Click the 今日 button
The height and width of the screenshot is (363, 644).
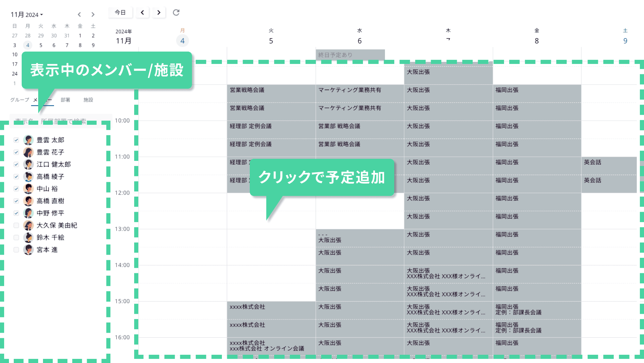120,13
